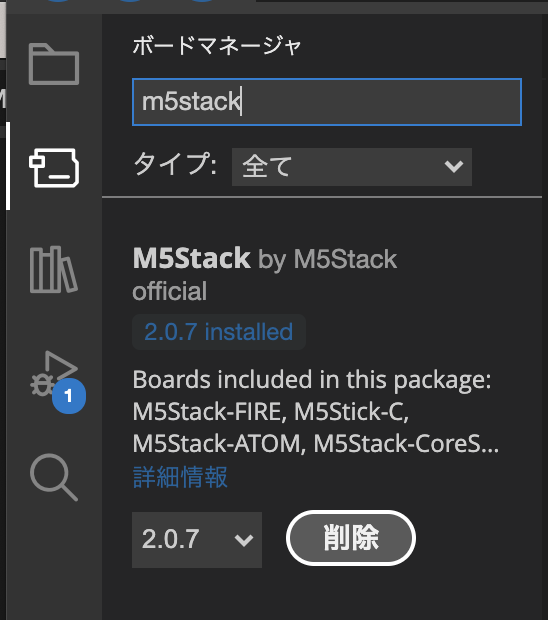Screen dimensions: 548x620
Task: Click the by M5Stack author text
Action: (328, 260)
